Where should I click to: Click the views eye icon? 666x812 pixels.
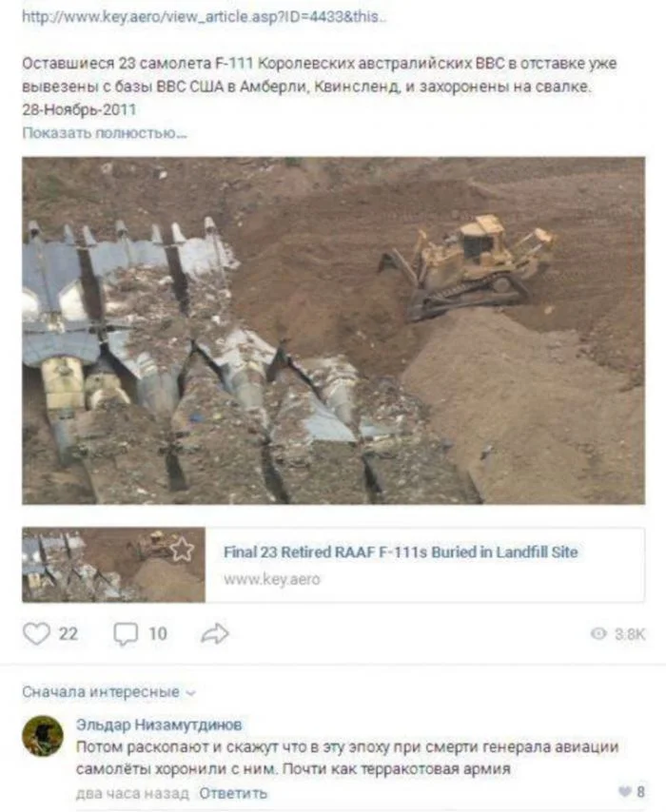[598, 633]
